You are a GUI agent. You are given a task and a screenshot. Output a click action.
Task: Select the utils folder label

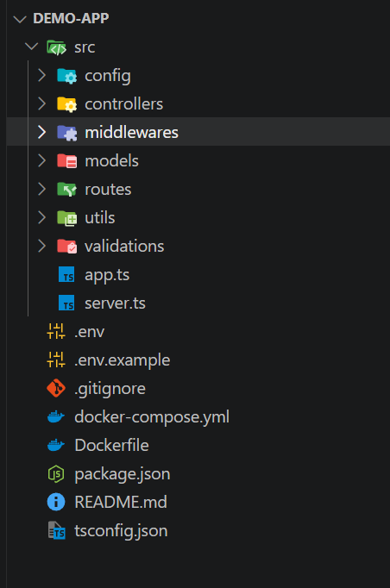[100, 217]
